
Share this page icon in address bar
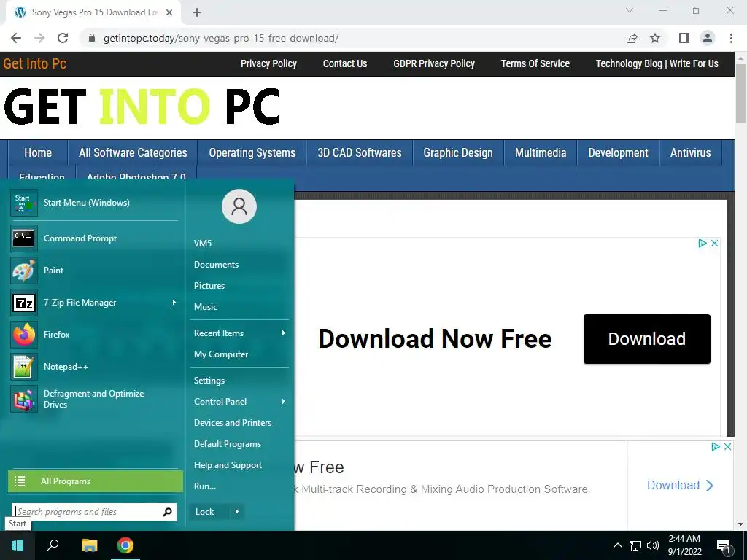(632, 38)
